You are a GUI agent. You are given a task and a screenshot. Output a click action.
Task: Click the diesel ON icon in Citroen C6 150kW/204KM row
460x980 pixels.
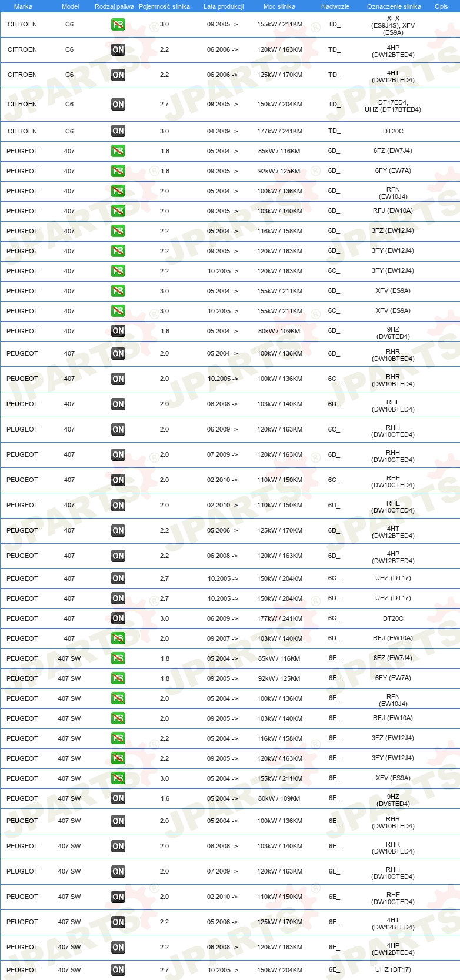tap(118, 105)
